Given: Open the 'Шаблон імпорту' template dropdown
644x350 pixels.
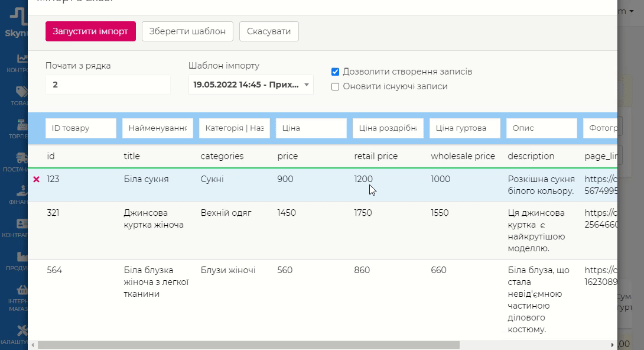Looking at the screenshot, I should (x=251, y=85).
